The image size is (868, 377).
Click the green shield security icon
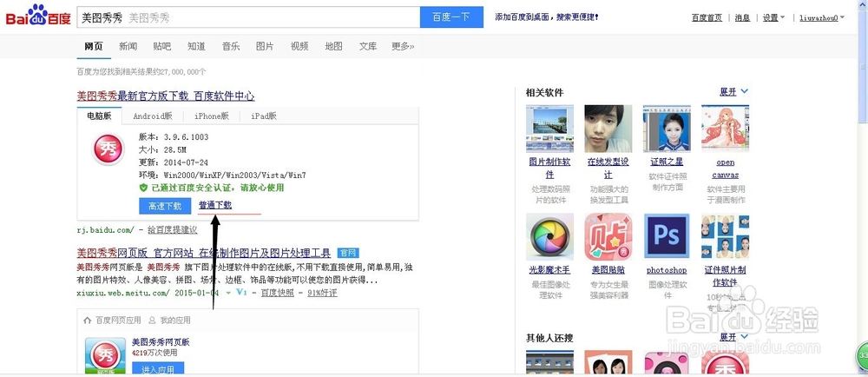143,188
